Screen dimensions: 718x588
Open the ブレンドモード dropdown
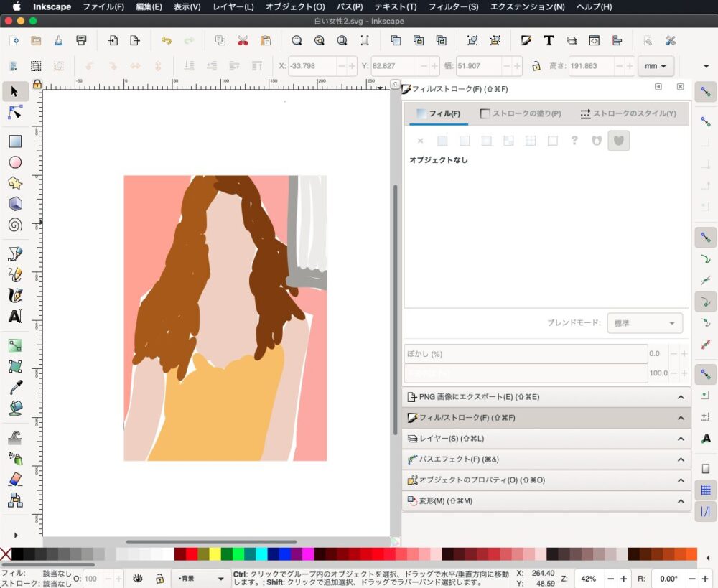pyautogui.click(x=644, y=323)
